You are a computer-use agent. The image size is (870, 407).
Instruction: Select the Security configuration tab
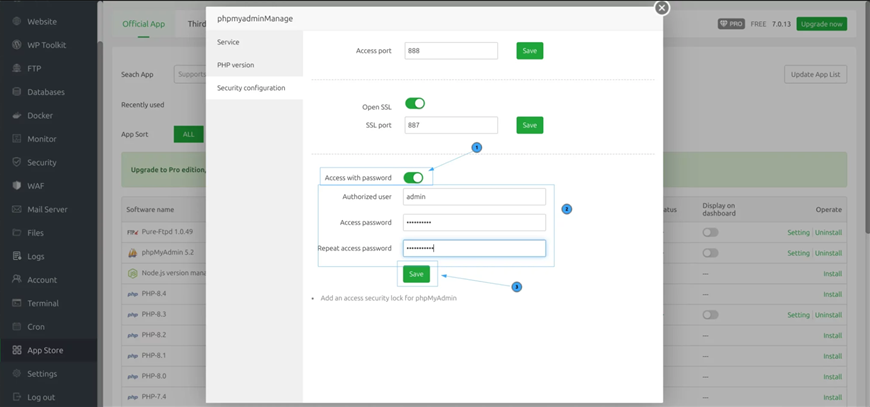tap(254, 88)
